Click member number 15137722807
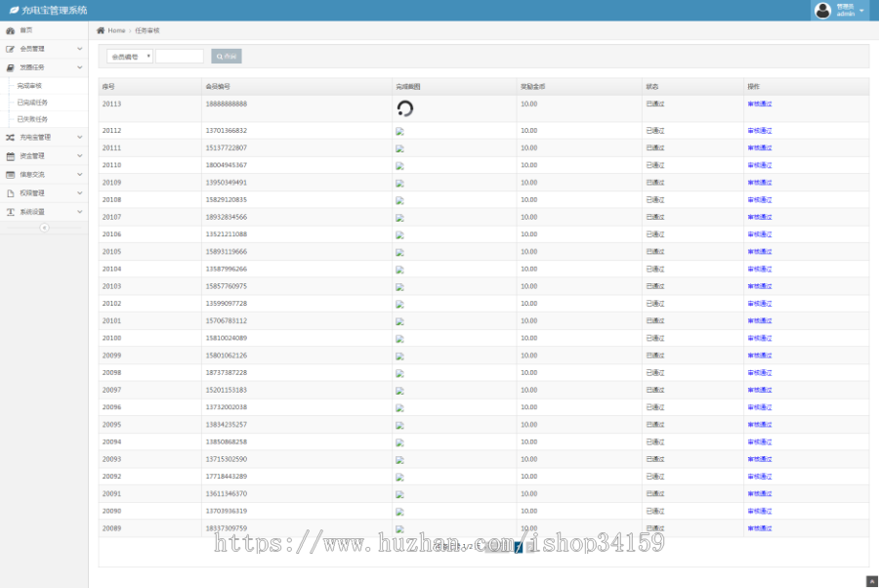This screenshot has width=879, height=588. 226,148
